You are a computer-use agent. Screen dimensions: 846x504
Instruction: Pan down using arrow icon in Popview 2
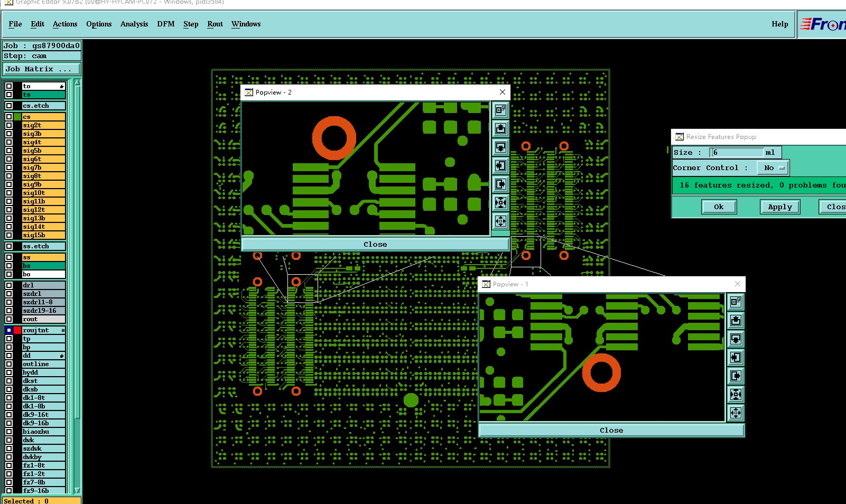(500, 147)
